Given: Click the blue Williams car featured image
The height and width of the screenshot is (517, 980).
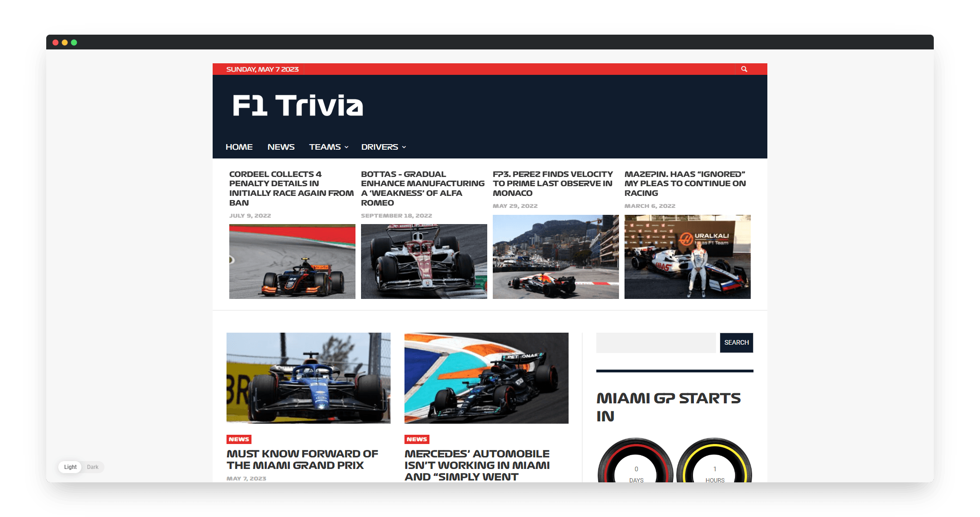Looking at the screenshot, I should point(308,378).
